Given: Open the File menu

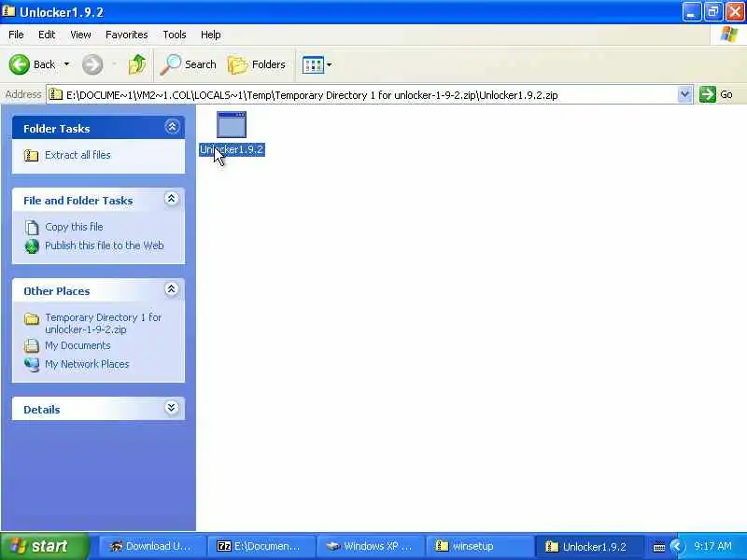Looking at the screenshot, I should tap(16, 35).
